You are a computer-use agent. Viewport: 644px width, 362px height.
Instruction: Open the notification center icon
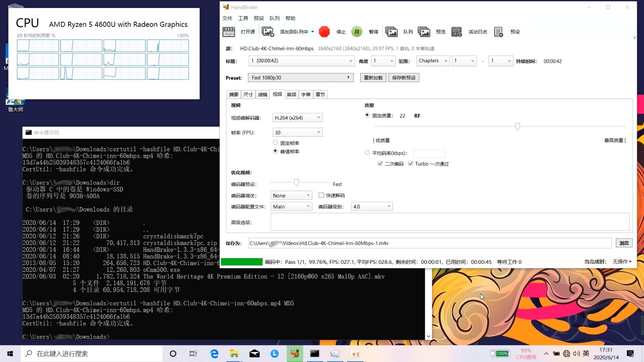pyautogui.click(x=630, y=354)
